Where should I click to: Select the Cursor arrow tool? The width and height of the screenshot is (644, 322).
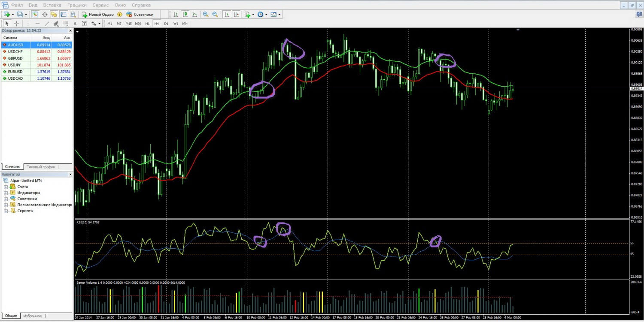coord(7,24)
